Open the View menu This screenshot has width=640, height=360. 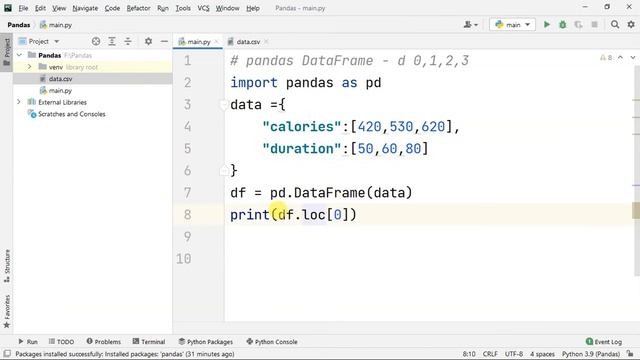[x=59, y=8]
